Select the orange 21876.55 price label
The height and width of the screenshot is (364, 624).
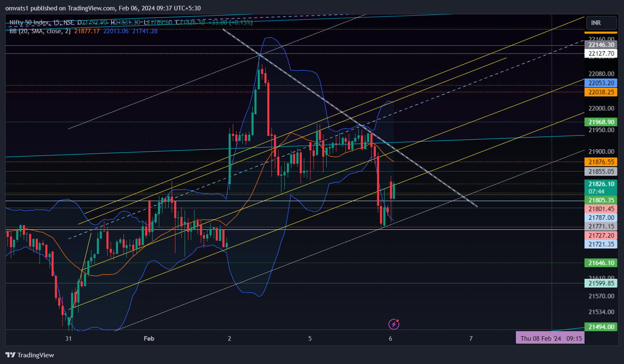coord(601,162)
